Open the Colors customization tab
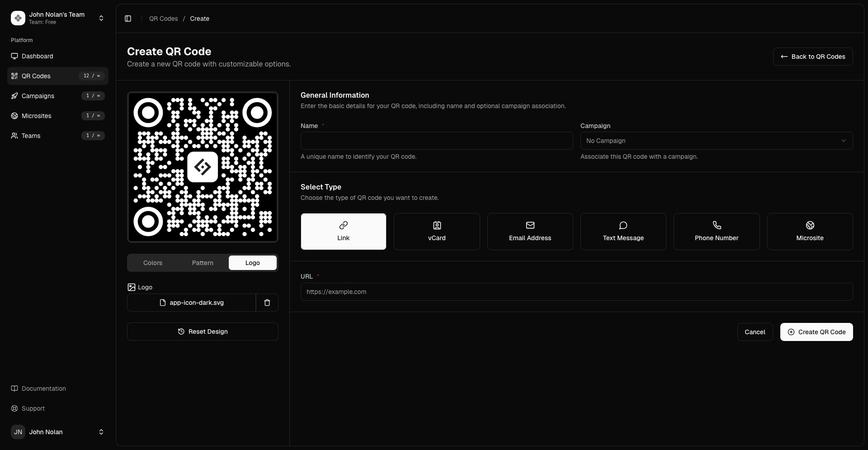868x450 pixels. pyautogui.click(x=152, y=263)
